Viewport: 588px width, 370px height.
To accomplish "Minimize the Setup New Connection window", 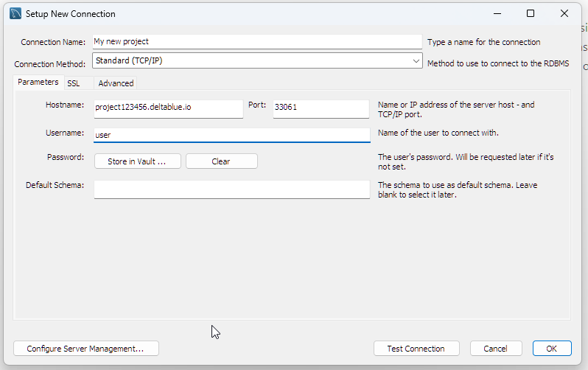I will point(497,14).
